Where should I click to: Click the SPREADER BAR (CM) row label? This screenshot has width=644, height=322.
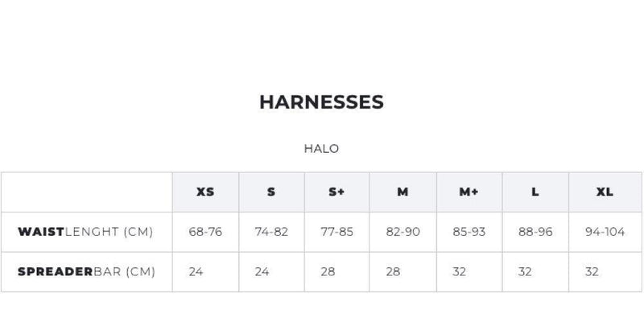[86, 272]
